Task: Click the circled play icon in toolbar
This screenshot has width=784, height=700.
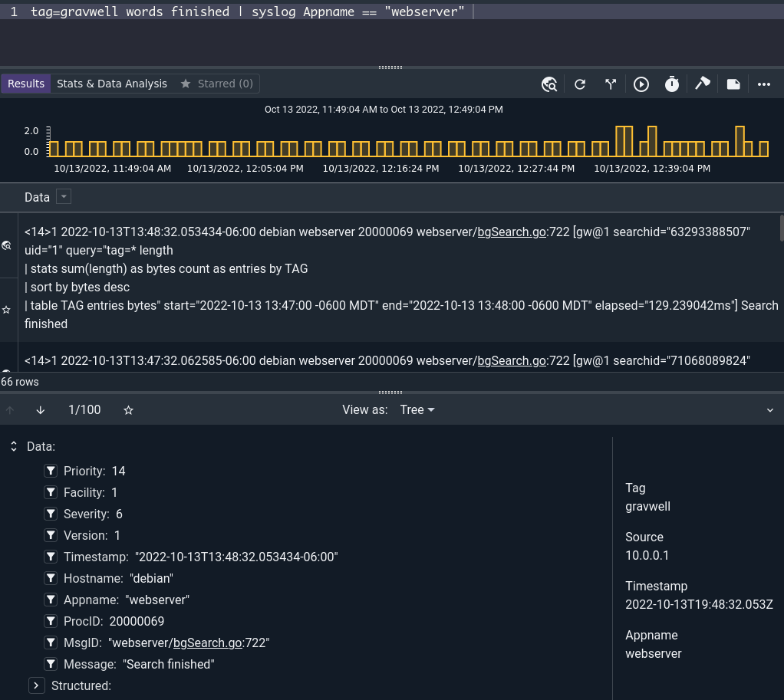Action: coord(641,84)
